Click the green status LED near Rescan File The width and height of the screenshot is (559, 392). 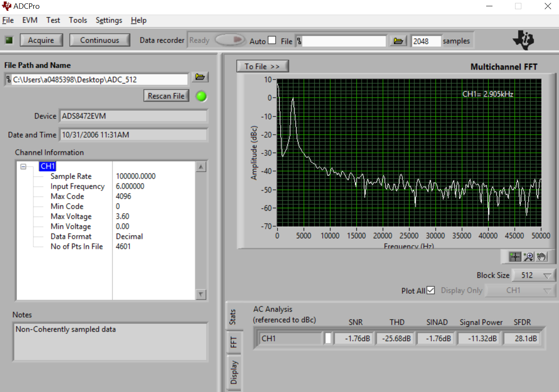coord(201,96)
